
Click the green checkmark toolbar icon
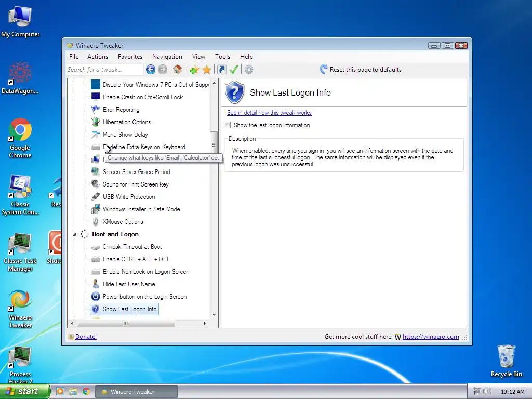pyautogui.click(x=234, y=70)
